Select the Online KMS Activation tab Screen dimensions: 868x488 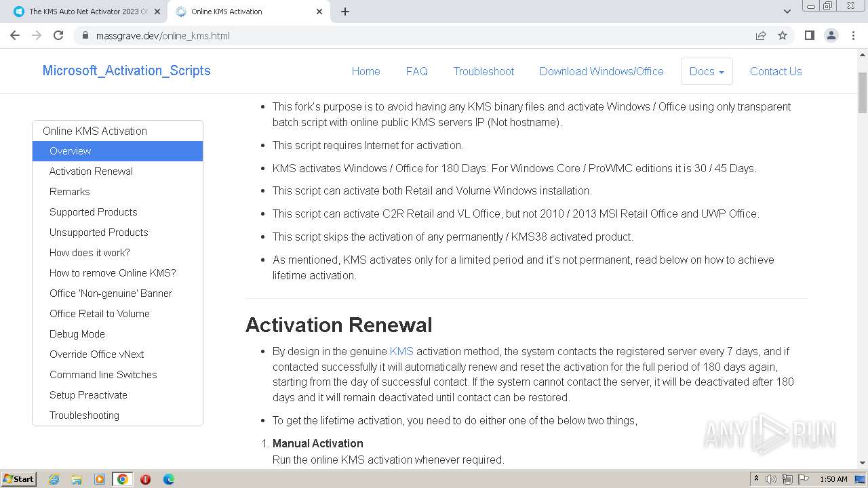tap(248, 12)
